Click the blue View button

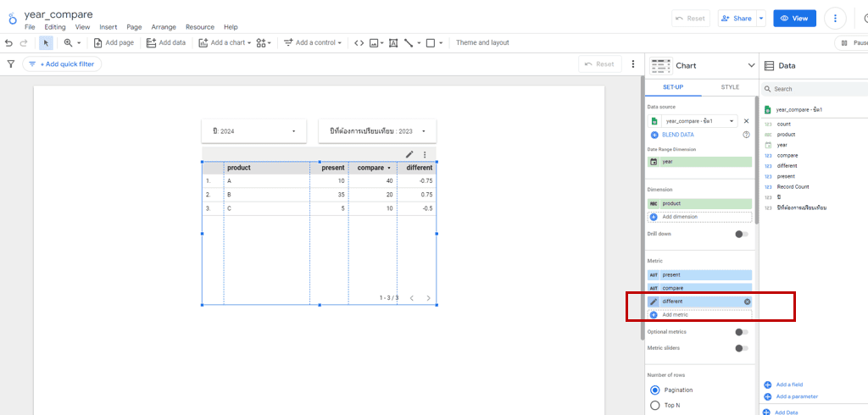point(794,18)
